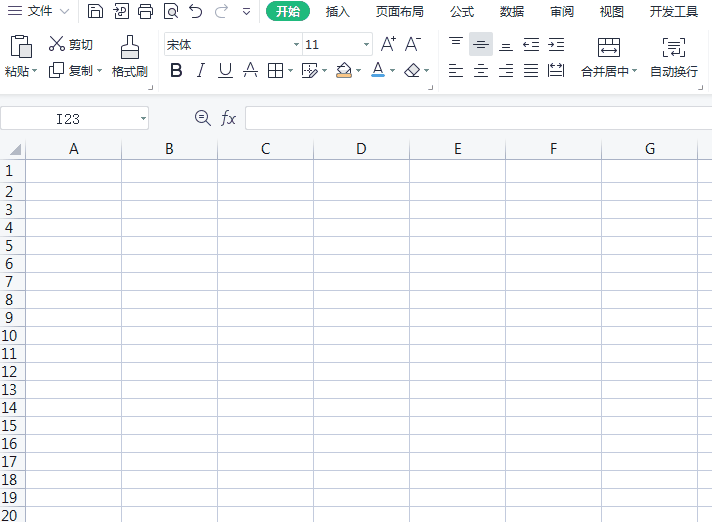Viewport: 712px width, 522px height.
Task: Switch to the 审阅 tab
Action: [562, 11]
